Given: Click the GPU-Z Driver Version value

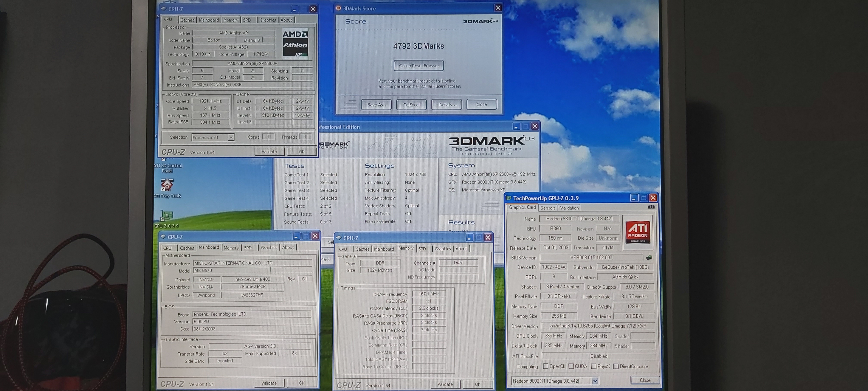Looking at the screenshot, I should [598, 326].
